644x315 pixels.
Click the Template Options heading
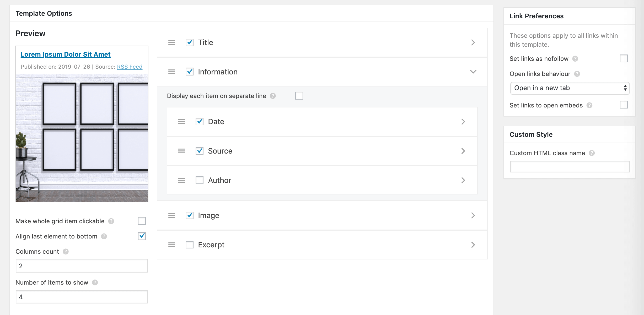[x=44, y=13]
